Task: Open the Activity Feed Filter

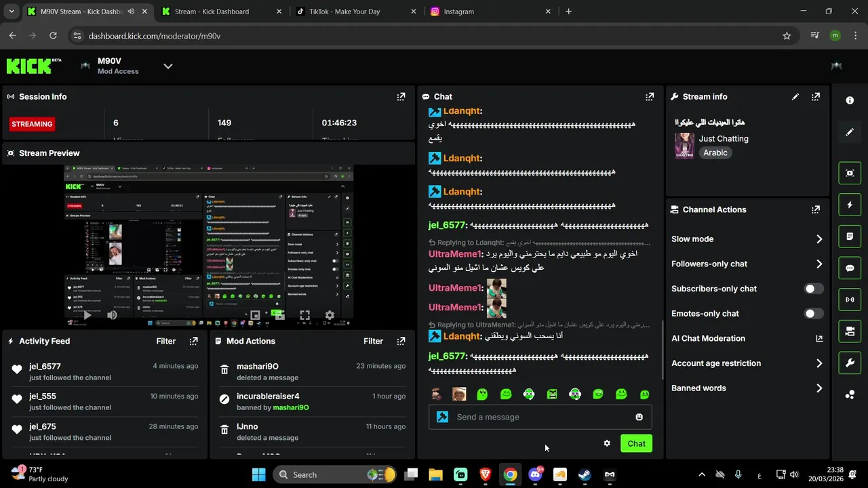Action: [166, 341]
